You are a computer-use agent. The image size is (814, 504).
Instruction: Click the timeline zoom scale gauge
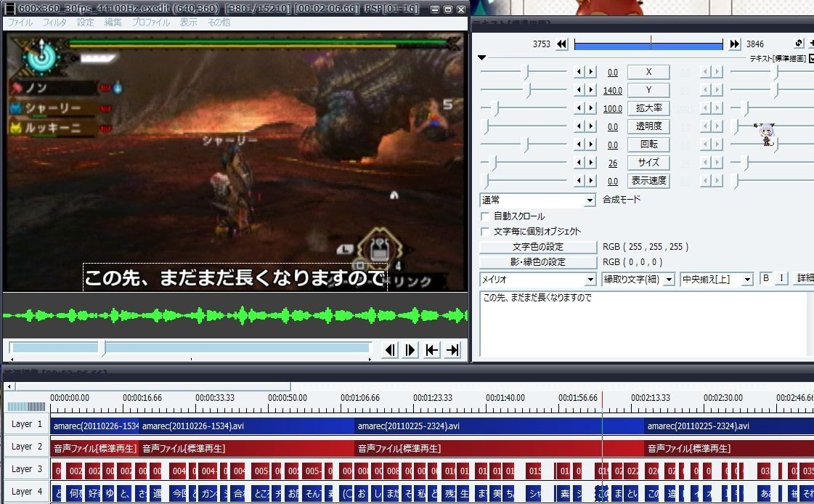point(26,407)
